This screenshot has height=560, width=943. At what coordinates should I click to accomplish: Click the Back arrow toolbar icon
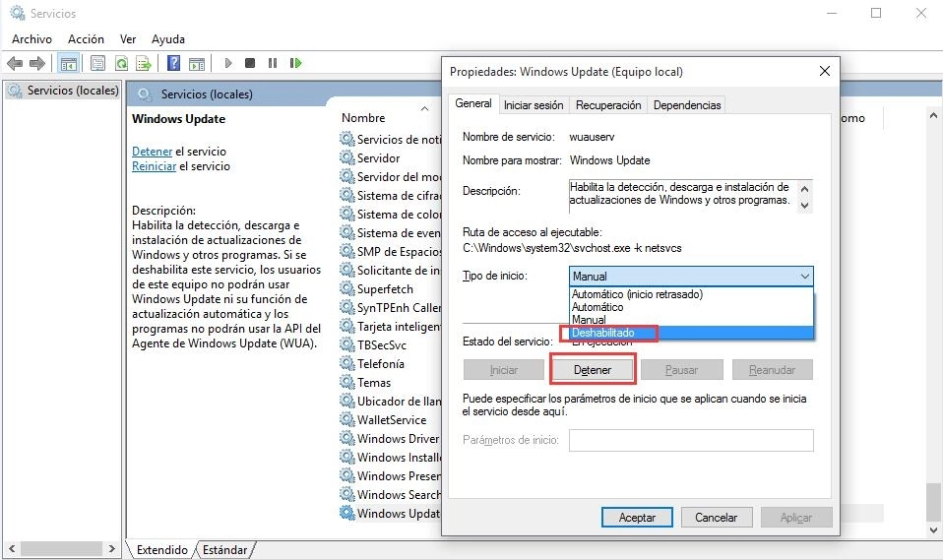pyautogui.click(x=15, y=63)
